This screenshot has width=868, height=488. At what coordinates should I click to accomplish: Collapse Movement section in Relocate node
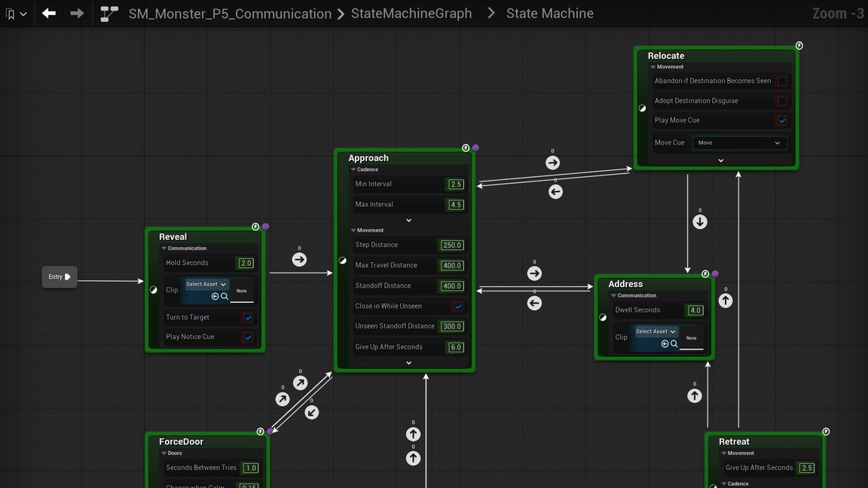[653, 67]
